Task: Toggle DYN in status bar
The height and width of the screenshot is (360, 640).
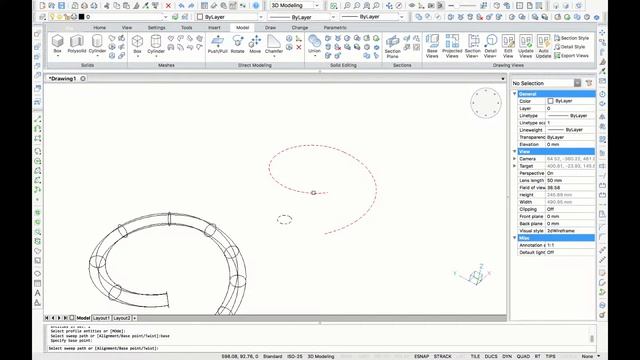Action: pyautogui.click(x=507, y=356)
